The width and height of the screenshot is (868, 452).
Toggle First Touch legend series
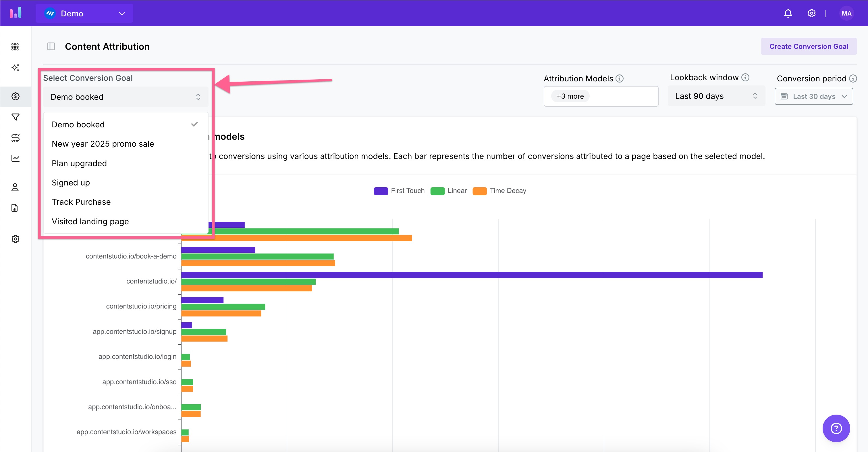pos(399,191)
